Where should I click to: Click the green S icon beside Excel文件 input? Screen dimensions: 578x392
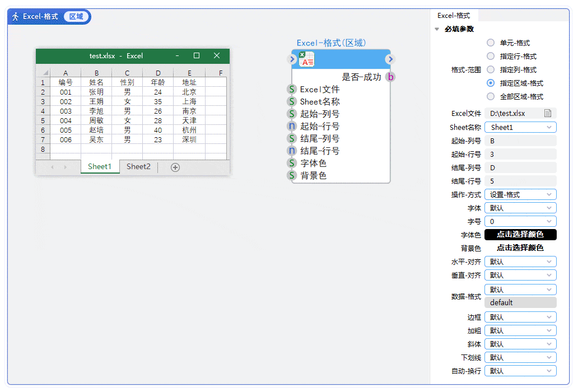(x=292, y=91)
